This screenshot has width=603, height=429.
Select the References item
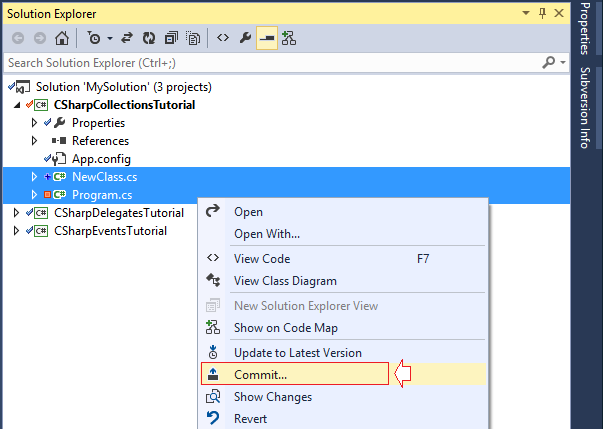pos(100,141)
